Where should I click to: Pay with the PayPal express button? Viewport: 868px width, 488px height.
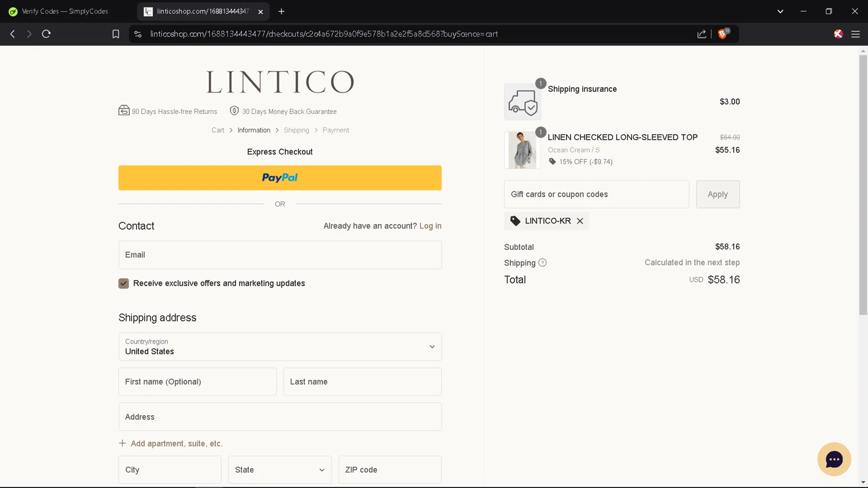click(x=280, y=178)
